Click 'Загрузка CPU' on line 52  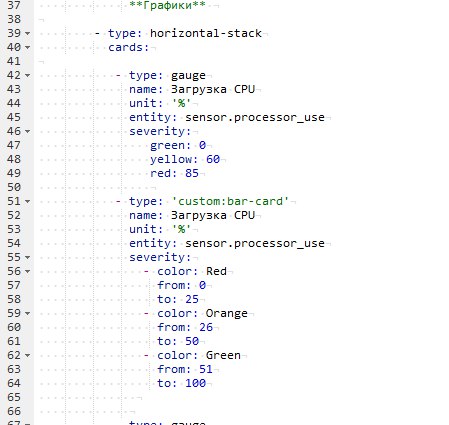[x=213, y=215]
